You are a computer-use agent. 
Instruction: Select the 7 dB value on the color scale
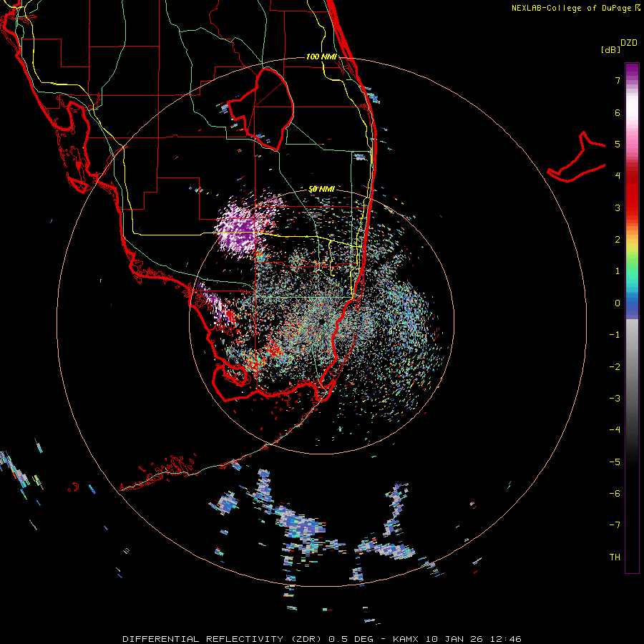(x=618, y=80)
